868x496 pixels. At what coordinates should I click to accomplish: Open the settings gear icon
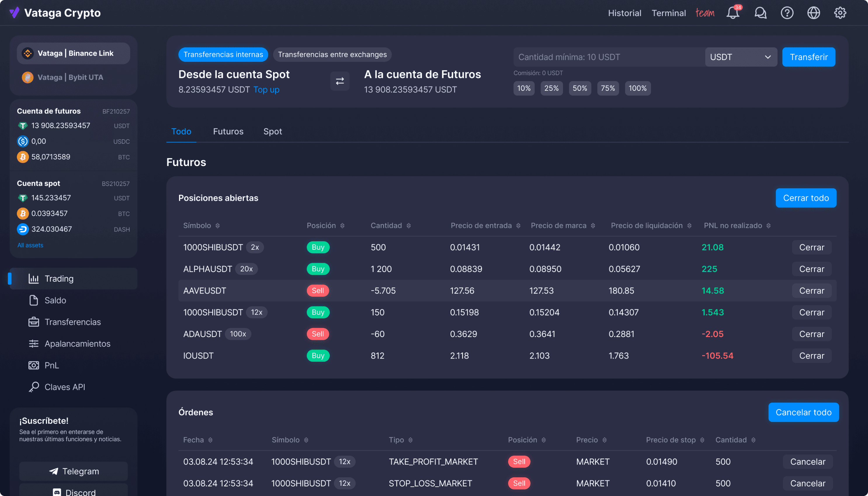[840, 13]
